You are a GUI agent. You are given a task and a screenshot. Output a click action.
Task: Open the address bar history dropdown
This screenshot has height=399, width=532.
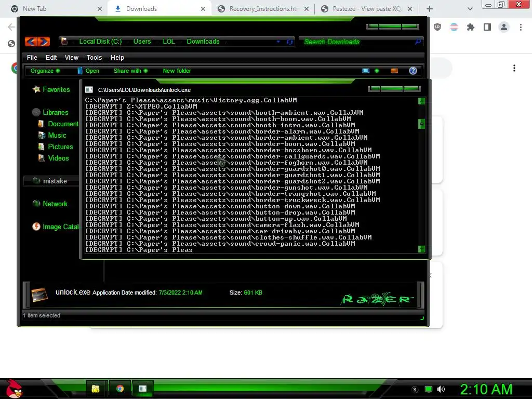point(278,42)
